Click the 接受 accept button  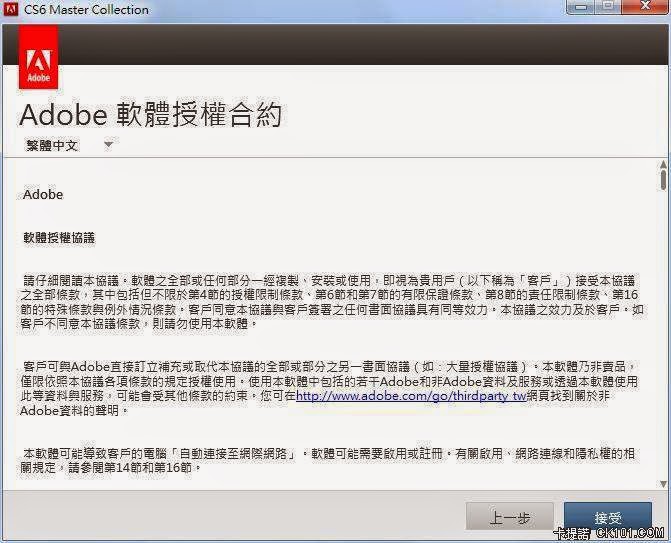pyautogui.click(x=608, y=518)
